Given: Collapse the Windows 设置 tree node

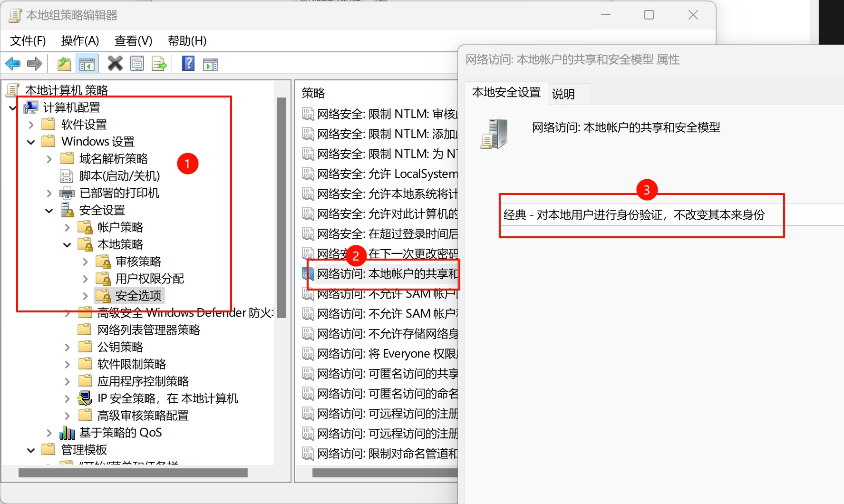Looking at the screenshot, I should point(31,142).
